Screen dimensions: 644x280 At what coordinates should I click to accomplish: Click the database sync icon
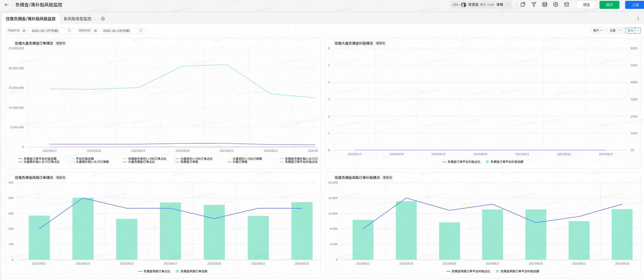click(x=567, y=4)
